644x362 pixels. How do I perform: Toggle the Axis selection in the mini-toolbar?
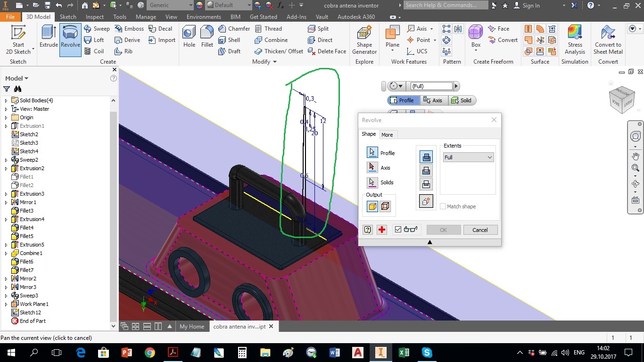(433, 100)
